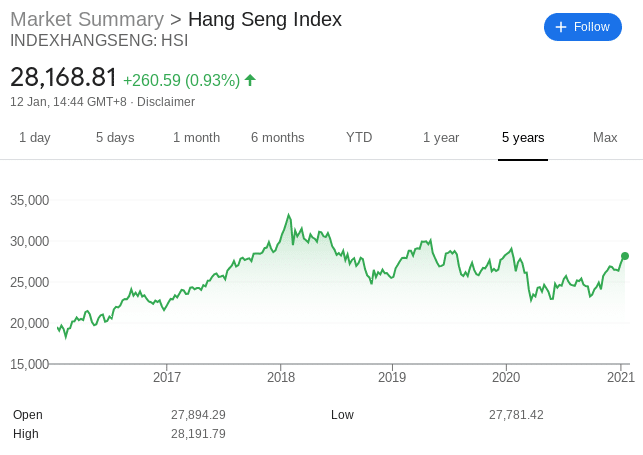Click the plus icon in Follow button
The image size is (643, 455).
pos(561,27)
